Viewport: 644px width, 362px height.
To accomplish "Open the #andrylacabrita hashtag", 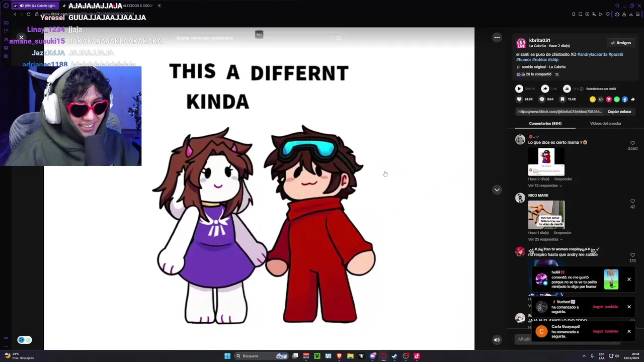I will tap(592, 54).
